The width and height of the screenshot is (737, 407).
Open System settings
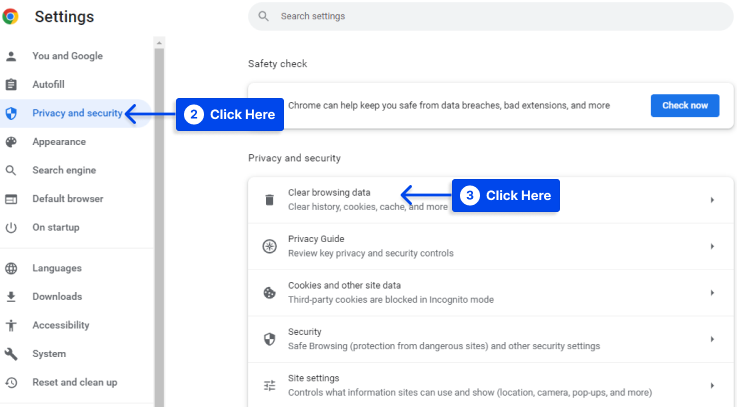(49, 354)
